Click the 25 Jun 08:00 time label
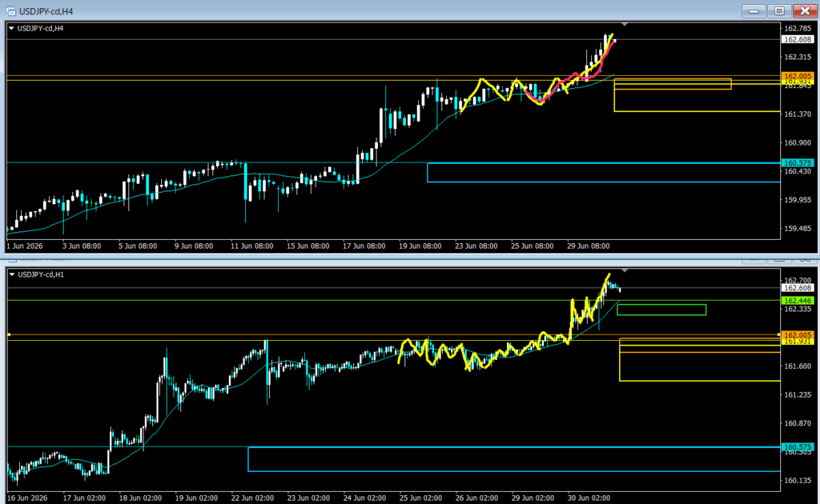 click(x=532, y=246)
